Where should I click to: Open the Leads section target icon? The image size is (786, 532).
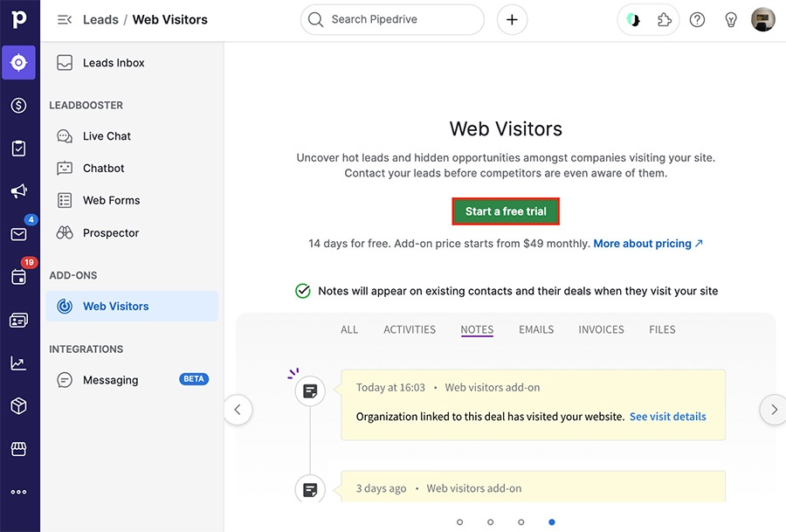tap(18, 63)
